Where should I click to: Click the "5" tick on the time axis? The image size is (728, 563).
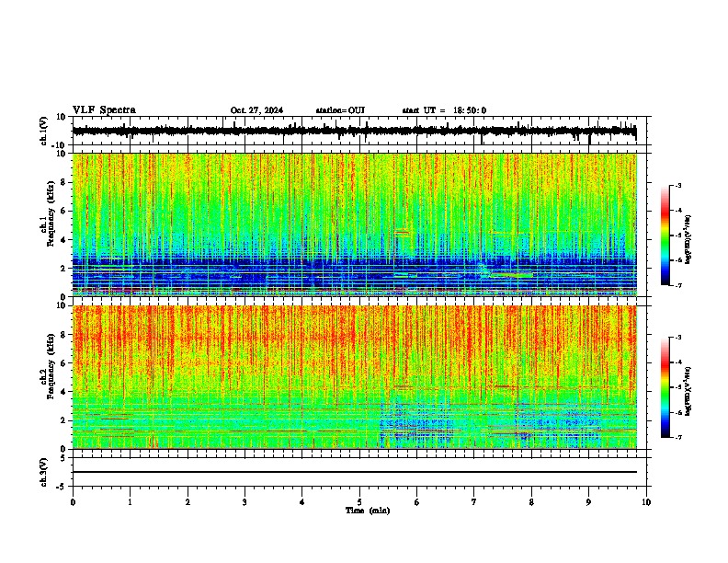click(x=359, y=502)
